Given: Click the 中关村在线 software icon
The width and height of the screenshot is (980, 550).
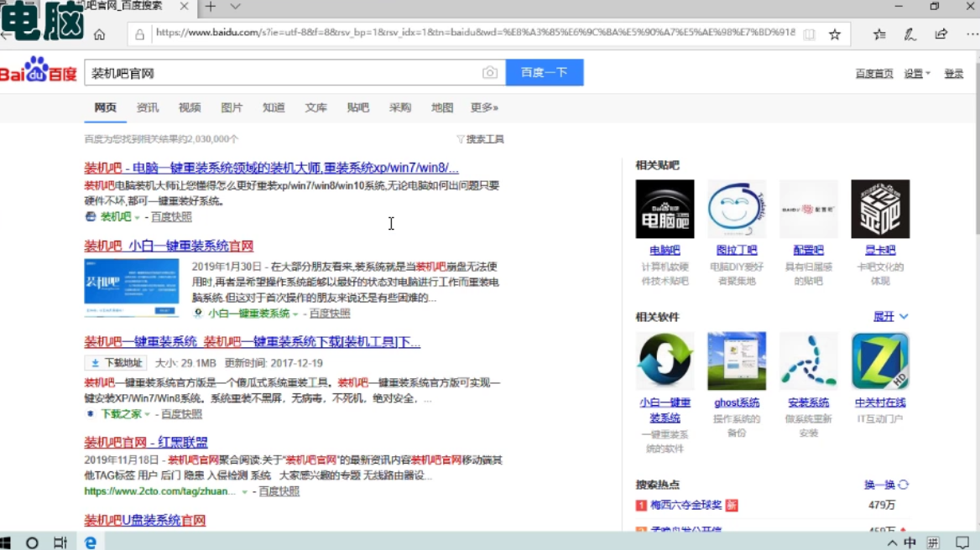Looking at the screenshot, I should (x=880, y=361).
